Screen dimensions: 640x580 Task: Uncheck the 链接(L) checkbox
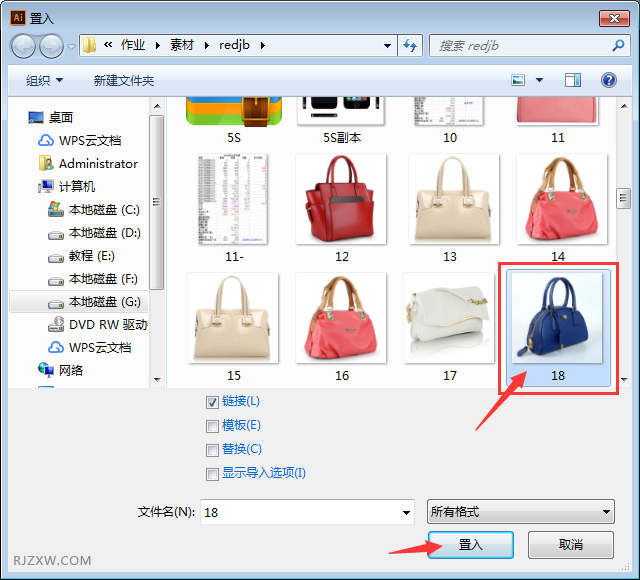[212, 402]
